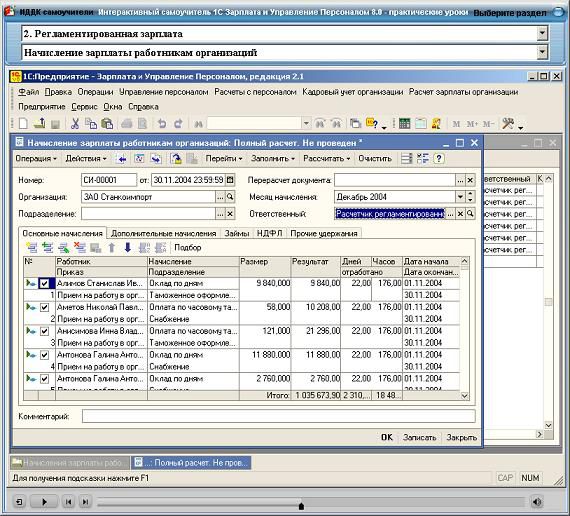Screen dimensions: 570x516
Task: Switch to the Дополнительные начисления tab
Action: click(x=164, y=233)
